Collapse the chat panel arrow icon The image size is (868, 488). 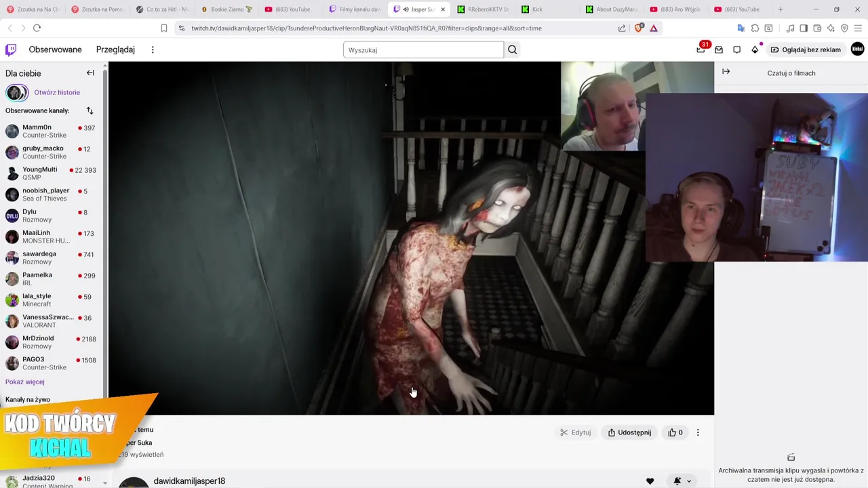coord(726,72)
